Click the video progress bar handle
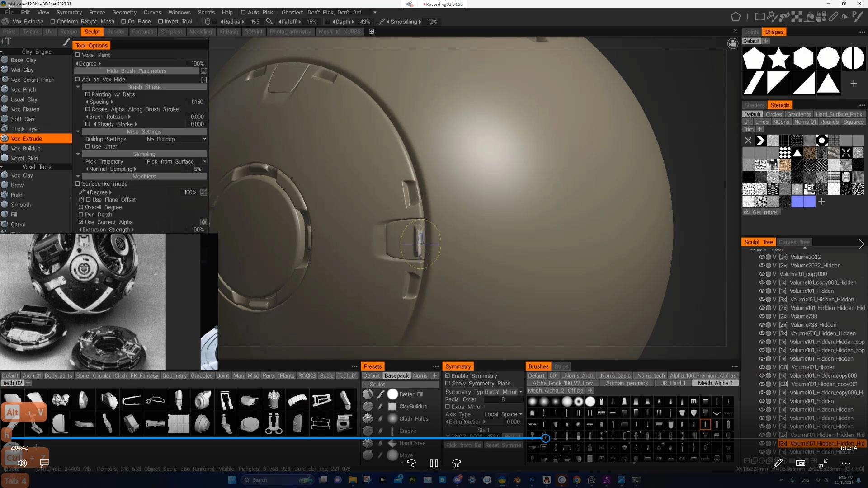The height and width of the screenshot is (488, 868). pos(545,438)
